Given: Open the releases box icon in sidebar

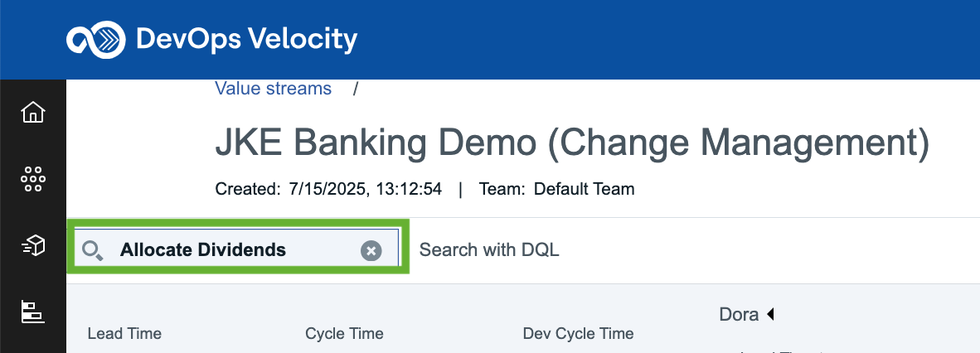Looking at the screenshot, I should pyautogui.click(x=33, y=245).
